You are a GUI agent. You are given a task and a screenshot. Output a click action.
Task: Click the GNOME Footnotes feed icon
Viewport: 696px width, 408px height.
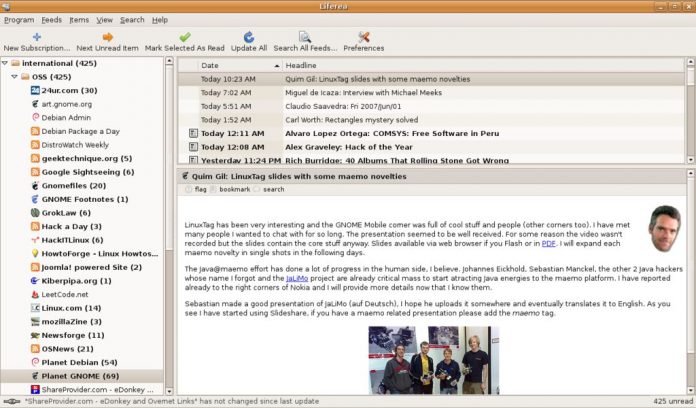click(x=35, y=199)
